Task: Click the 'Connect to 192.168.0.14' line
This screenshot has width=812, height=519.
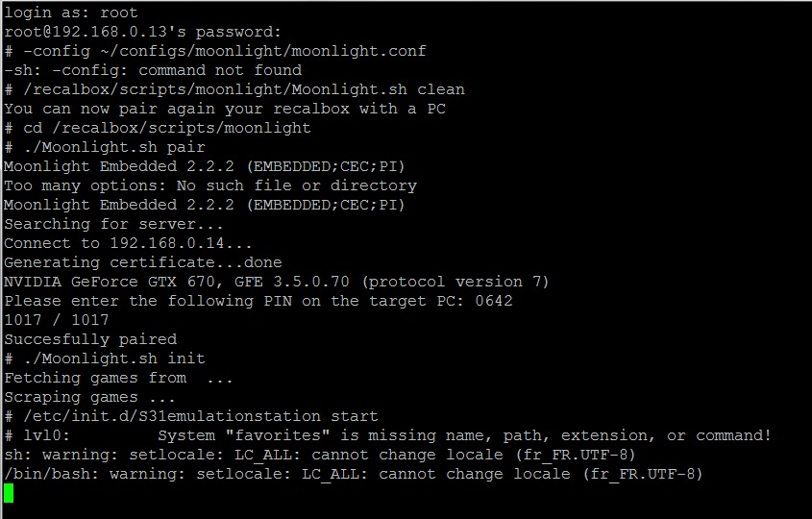Action: [128, 243]
